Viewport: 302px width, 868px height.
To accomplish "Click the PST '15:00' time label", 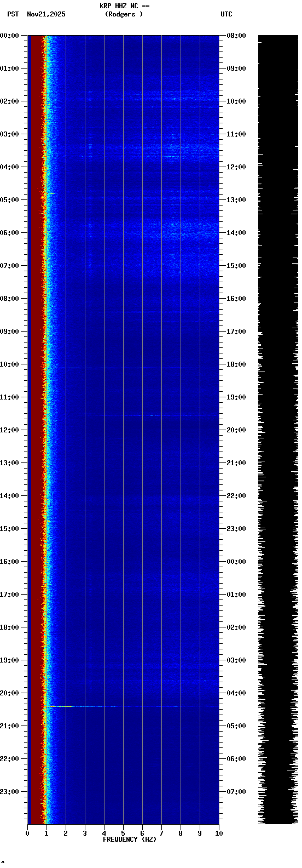I will coord(9,529).
